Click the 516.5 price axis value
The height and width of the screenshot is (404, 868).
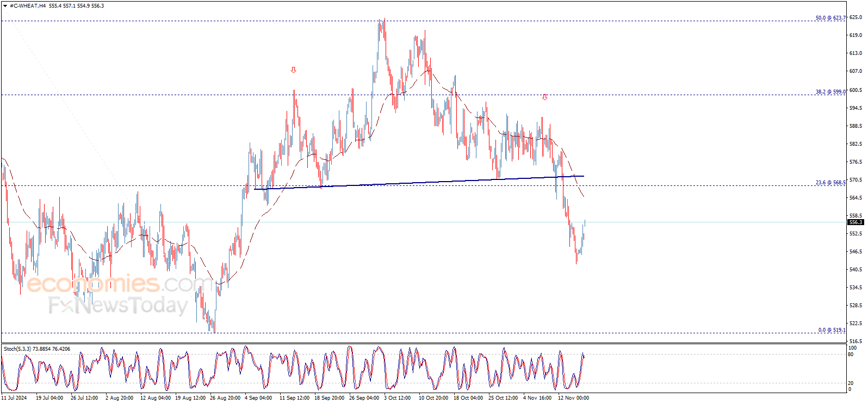coord(855,341)
